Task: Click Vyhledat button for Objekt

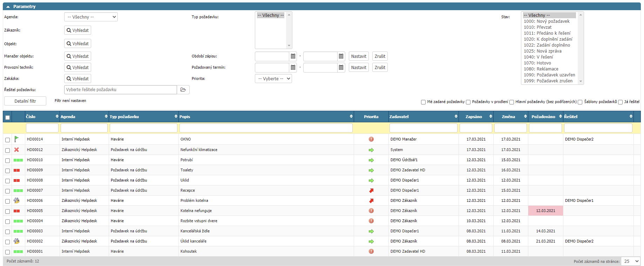Action: tap(77, 43)
